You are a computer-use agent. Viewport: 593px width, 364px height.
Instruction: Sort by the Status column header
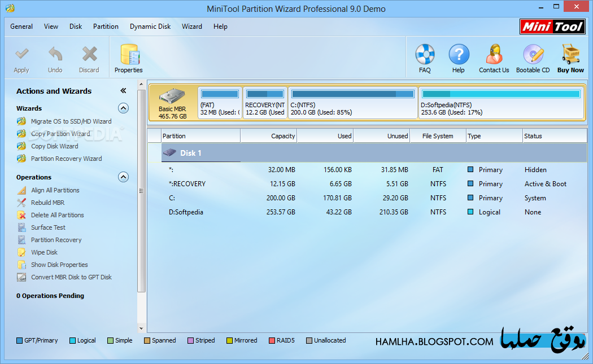click(x=555, y=136)
